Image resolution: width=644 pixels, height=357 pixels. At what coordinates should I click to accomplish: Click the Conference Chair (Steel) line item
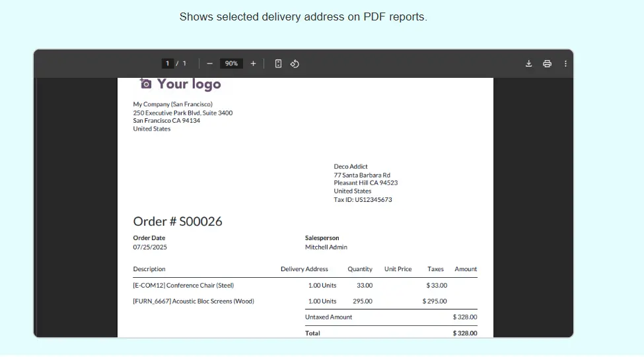(x=184, y=285)
